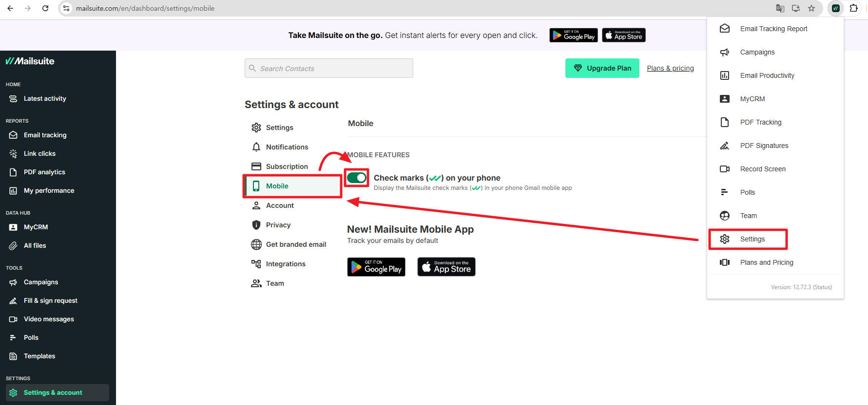Click App Store badge under Mailsuite Mobile App

click(446, 267)
